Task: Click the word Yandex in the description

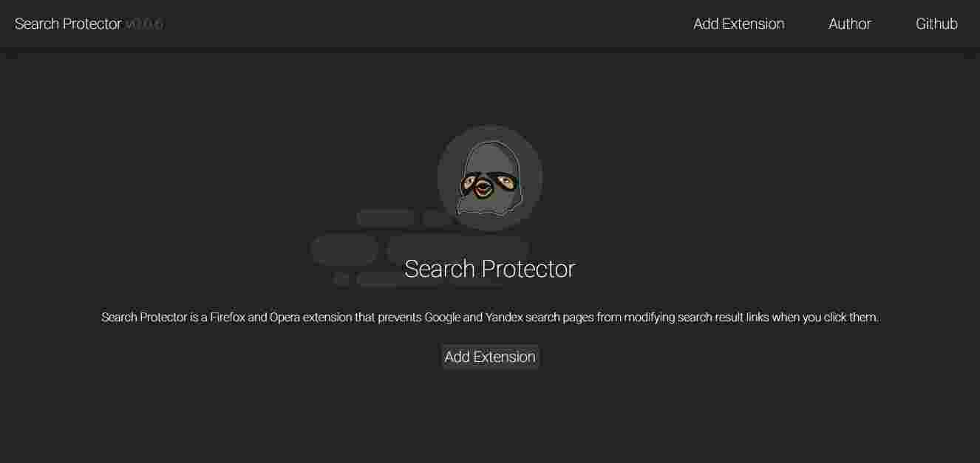Action: [x=504, y=318]
